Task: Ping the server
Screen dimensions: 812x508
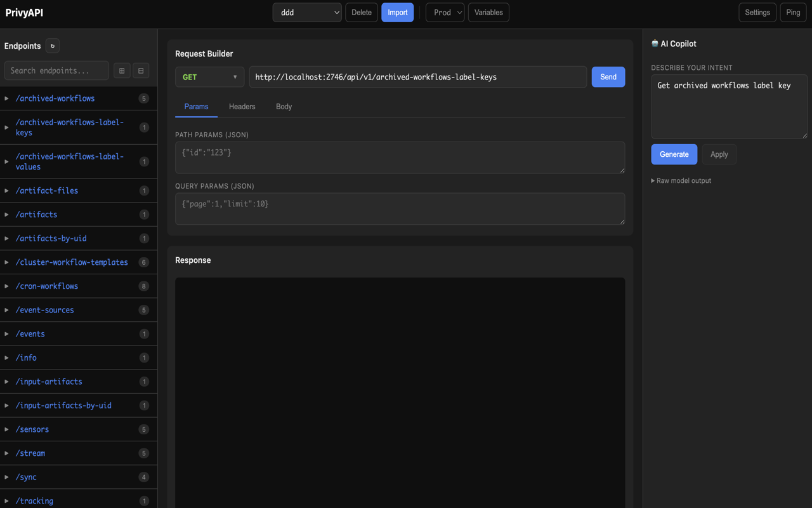Action: click(x=793, y=12)
